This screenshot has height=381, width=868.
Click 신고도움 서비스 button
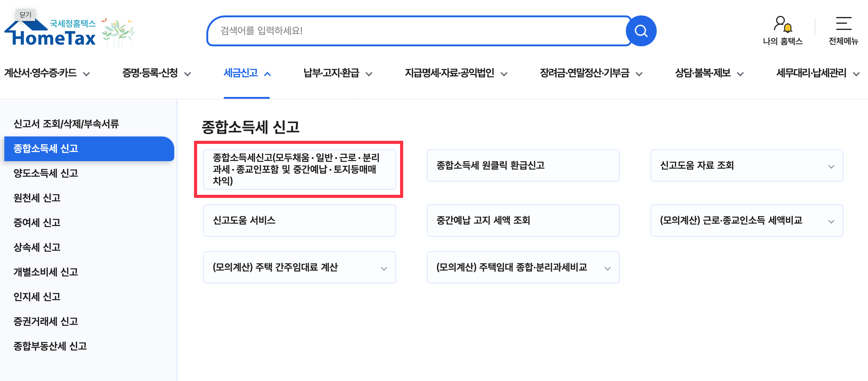299,220
